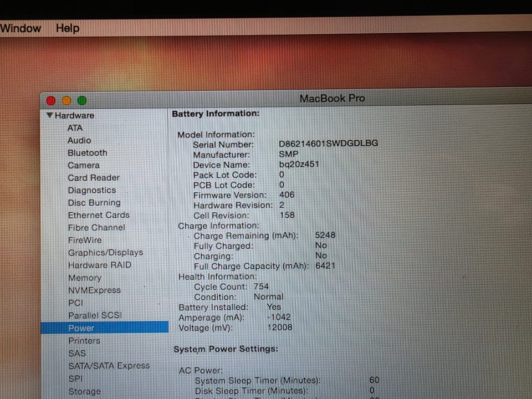
Task: Select Graphics/Displays in the sidebar
Action: click(x=105, y=253)
